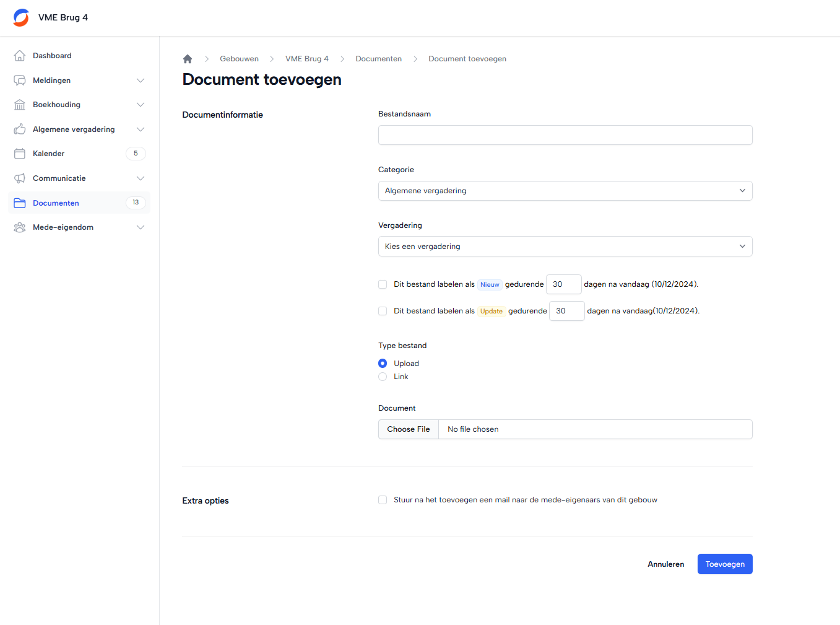Image resolution: width=840 pixels, height=625 pixels.
Task: Click the Communicatie megaphone icon
Action: coord(20,178)
